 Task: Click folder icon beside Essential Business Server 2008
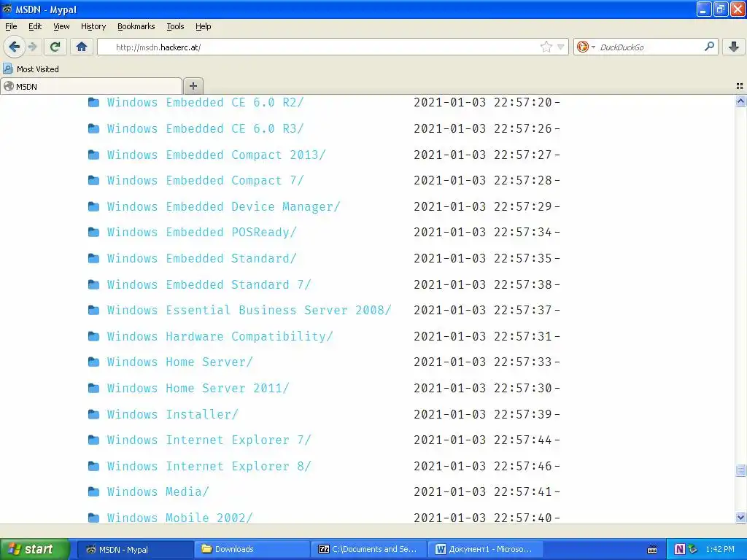tap(94, 310)
